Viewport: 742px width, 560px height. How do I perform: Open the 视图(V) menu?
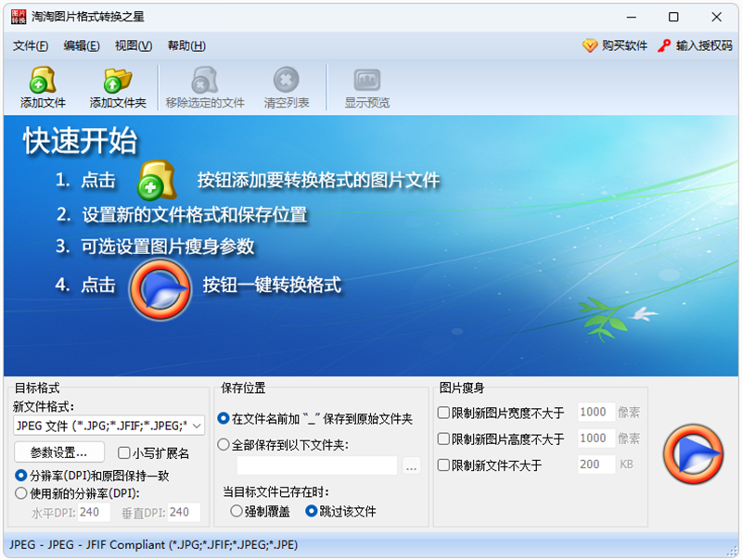pyautogui.click(x=134, y=45)
